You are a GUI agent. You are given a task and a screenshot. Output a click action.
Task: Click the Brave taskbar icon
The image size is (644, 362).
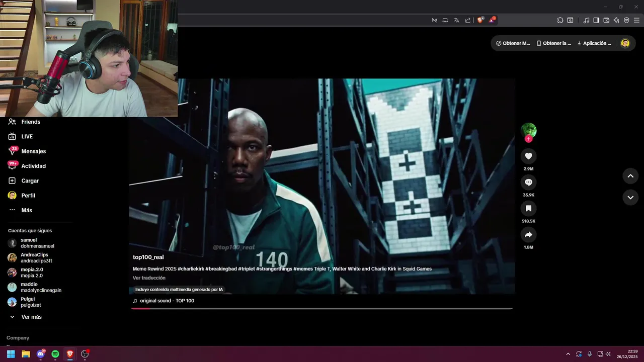point(70,354)
